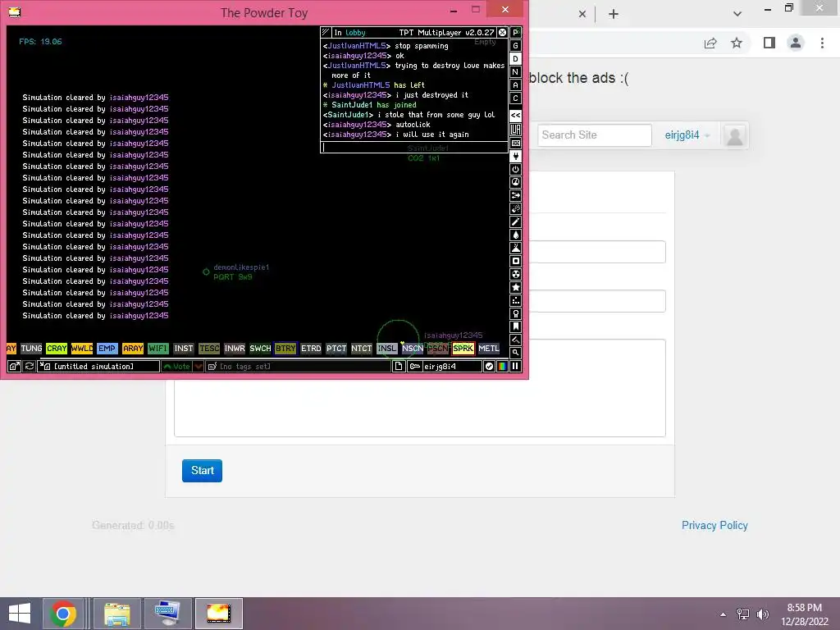Screen dimensions: 840x630
Task: Click the Search Site field
Action: (595, 135)
